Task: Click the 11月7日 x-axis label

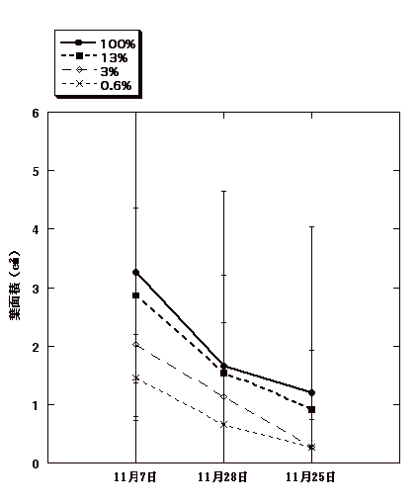Action: coord(135,477)
